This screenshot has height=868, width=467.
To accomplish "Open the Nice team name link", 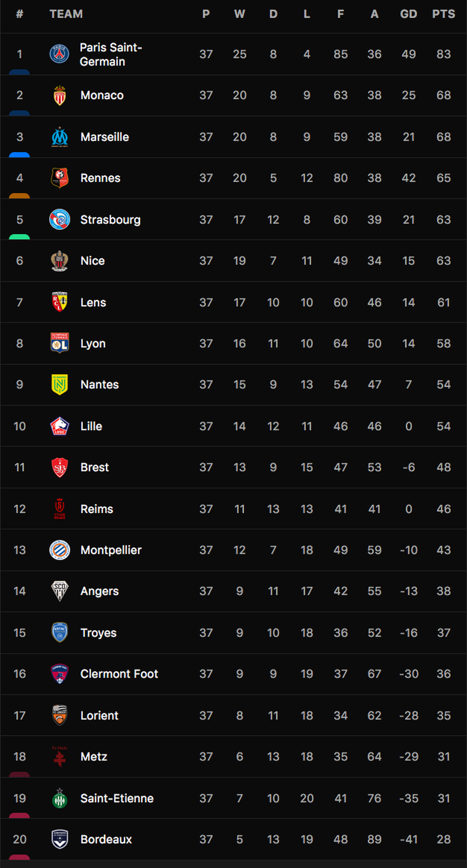I will click(93, 261).
